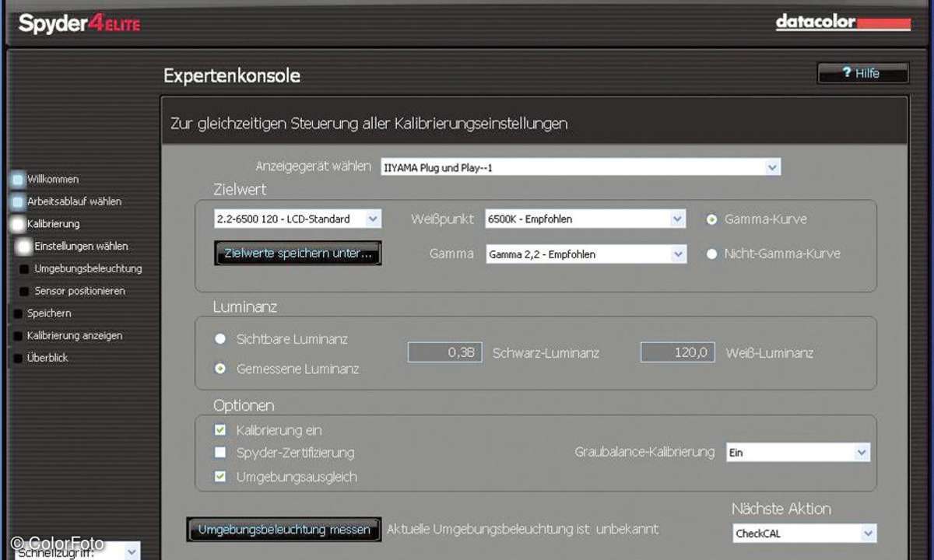Open the Speichern step in sidebar
This screenshot has height=560, width=934.
(x=49, y=313)
